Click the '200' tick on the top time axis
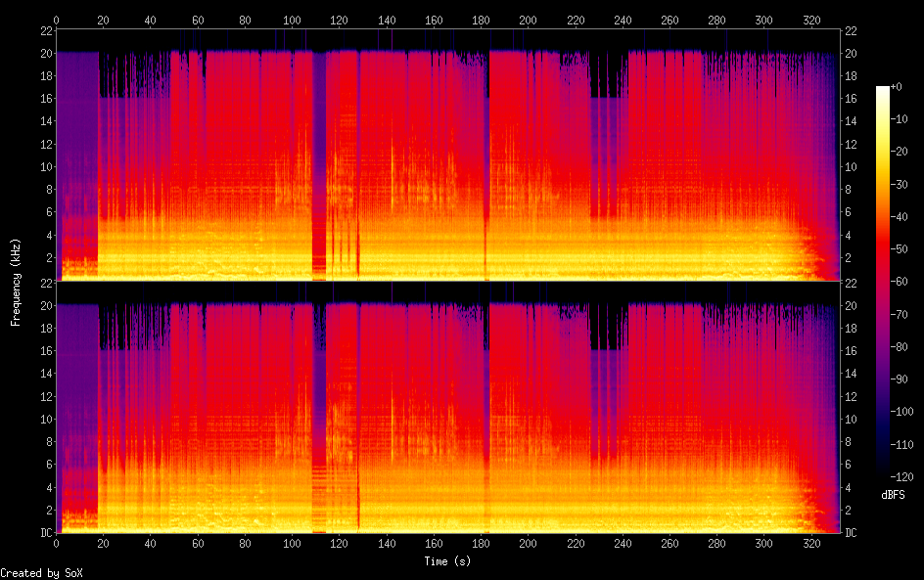Viewport: 924px width, 580px height. click(x=529, y=20)
